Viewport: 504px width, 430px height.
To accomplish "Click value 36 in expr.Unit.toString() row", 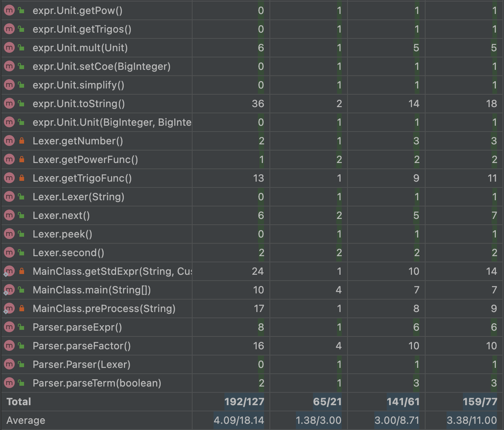I will [x=258, y=104].
